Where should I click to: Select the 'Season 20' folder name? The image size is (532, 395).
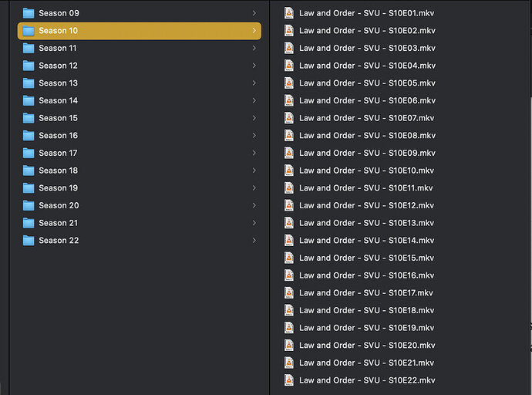[x=59, y=205]
